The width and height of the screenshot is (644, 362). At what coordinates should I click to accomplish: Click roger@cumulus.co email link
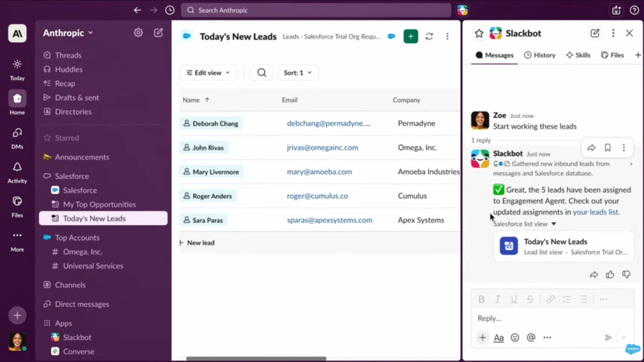click(317, 196)
